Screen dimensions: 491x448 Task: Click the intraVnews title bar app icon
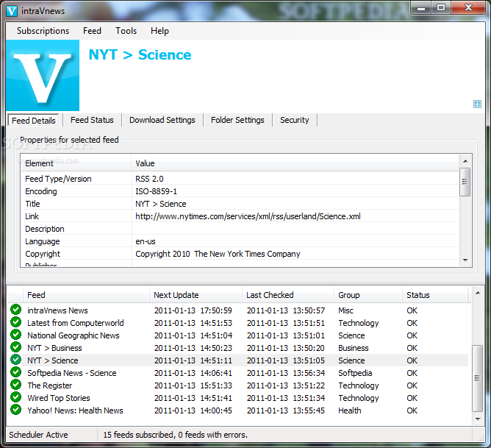[12, 11]
